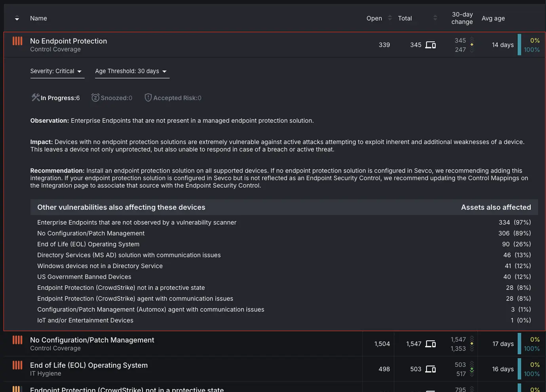Image resolution: width=546 pixels, height=392 pixels.
Task: Click the Accepted Risk shield icon
Action: pyautogui.click(x=148, y=97)
